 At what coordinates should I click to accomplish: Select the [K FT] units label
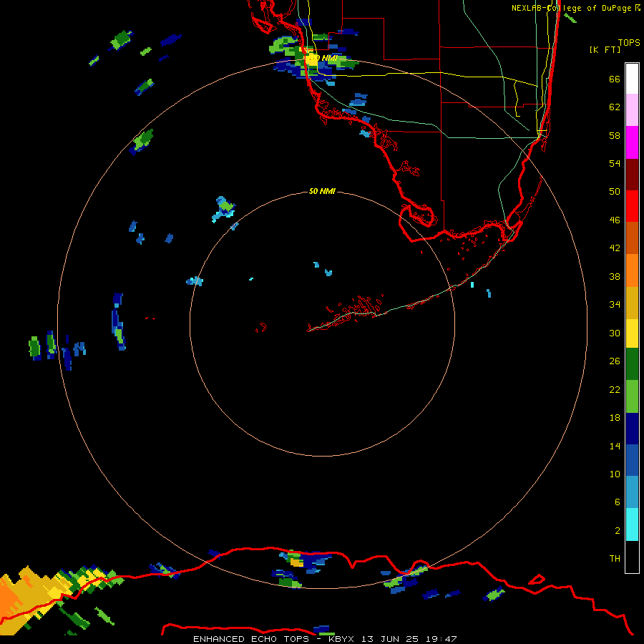pos(605,49)
